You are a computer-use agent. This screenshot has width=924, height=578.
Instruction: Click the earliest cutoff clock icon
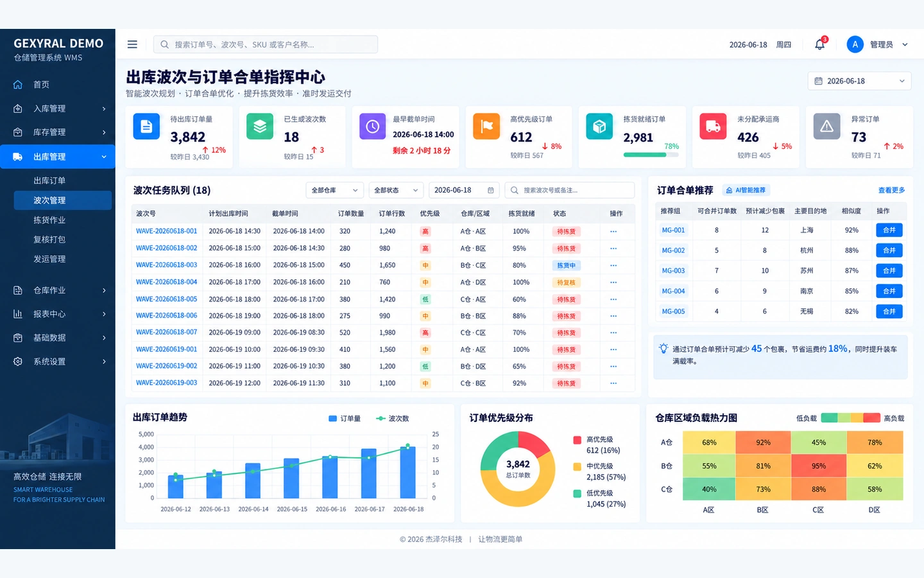click(372, 127)
